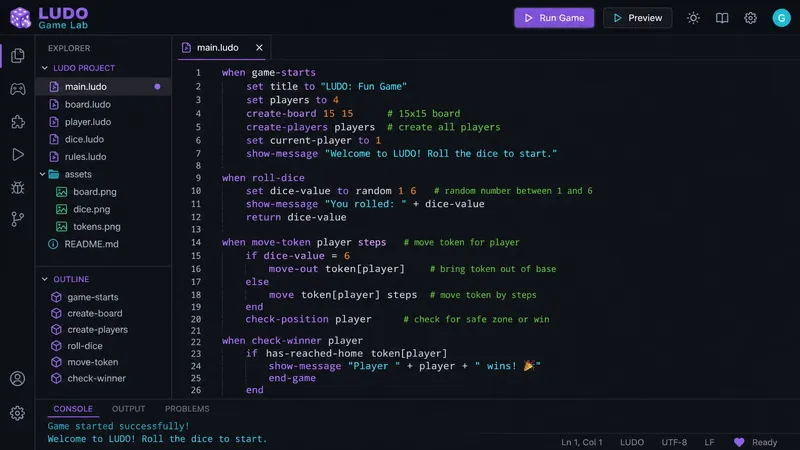The image size is (800, 450).
Task: Click the run play icon in sidebar
Action: pos(17,155)
